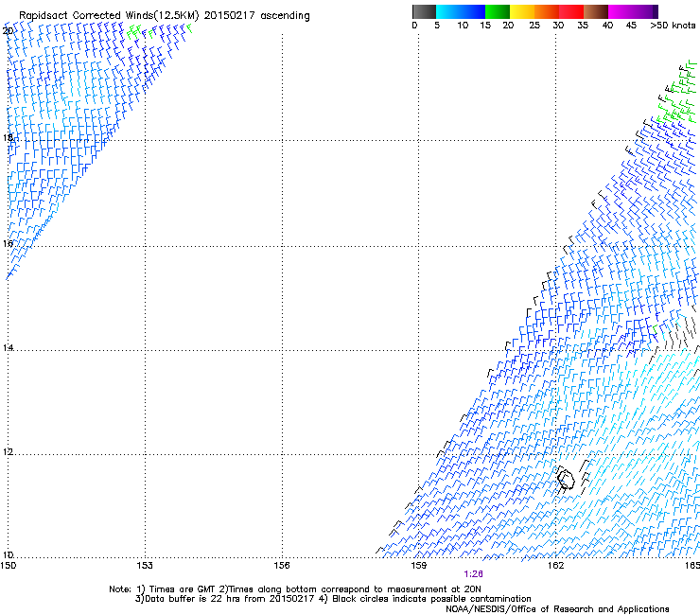Viewport: 700px width, 615px height.
Task: Click the red 30-35 knots color band
Action: tap(571, 11)
